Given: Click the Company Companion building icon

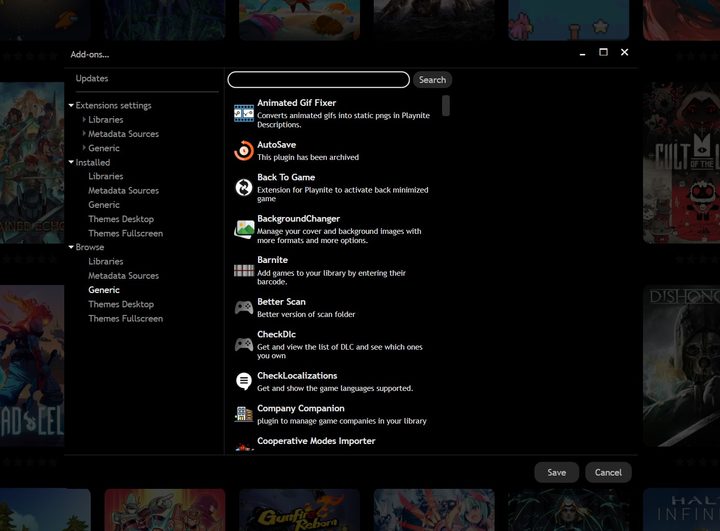Looking at the screenshot, I should click(x=243, y=414).
